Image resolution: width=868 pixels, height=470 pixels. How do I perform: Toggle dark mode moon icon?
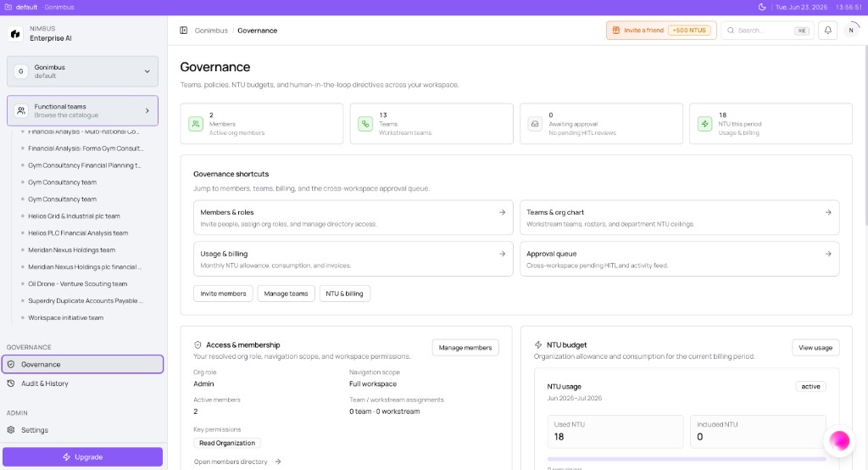pyautogui.click(x=762, y=7)
